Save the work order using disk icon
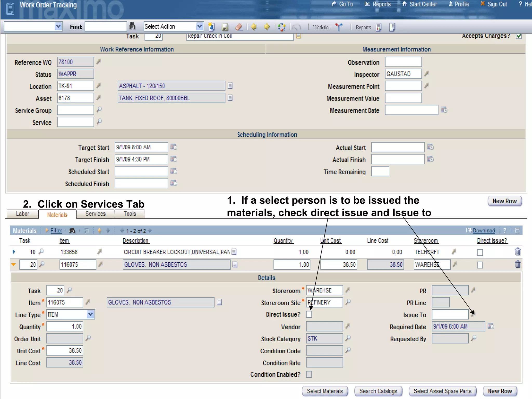 [225, 27]
